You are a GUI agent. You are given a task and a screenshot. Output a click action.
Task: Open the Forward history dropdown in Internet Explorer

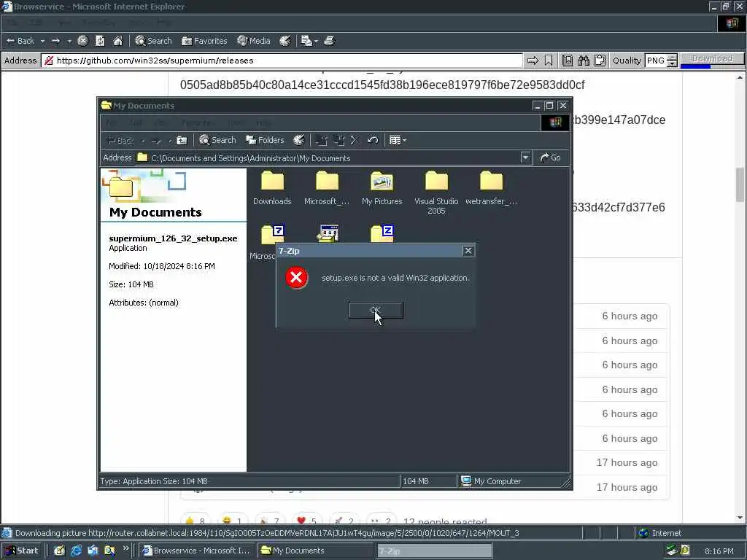coord(69,41)
